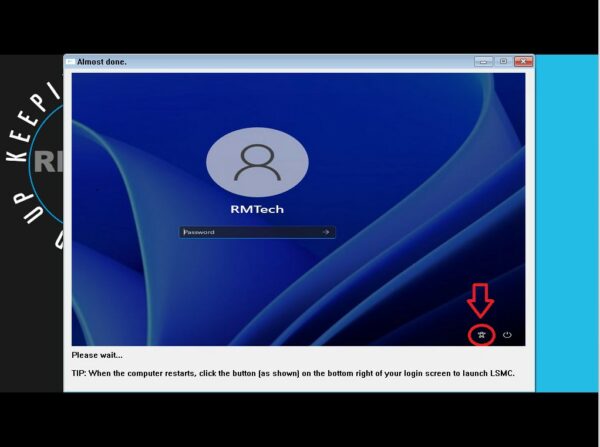600x447 pixels.
Task: Select the RMTech username label
Action: click(x=257, y=210)
